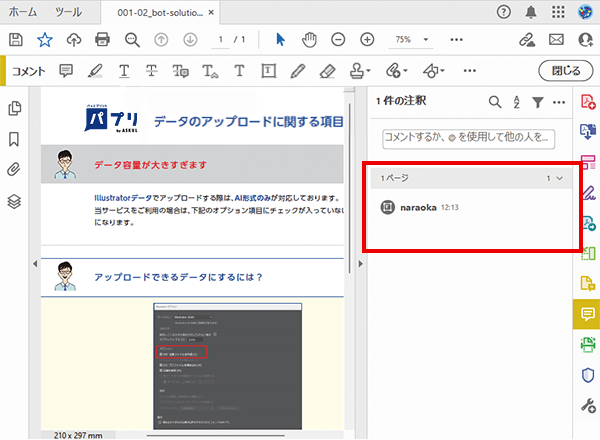Open the Create PDF tool in sidebar
Screen dimensions: 600x440
[588, 102]
